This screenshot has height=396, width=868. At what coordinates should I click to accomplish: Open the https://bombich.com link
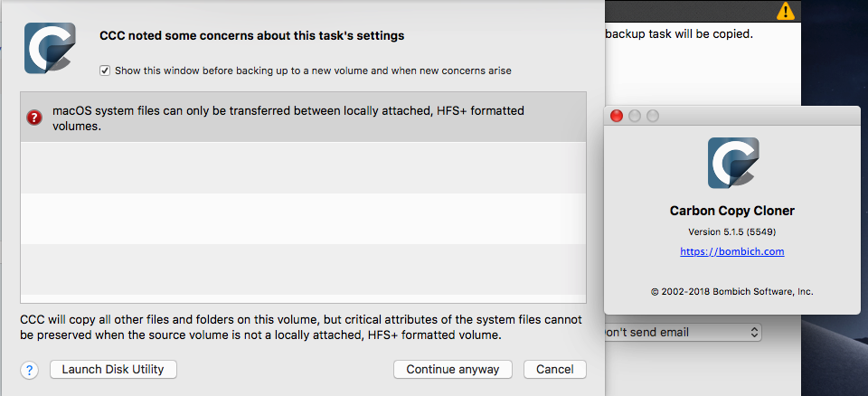point(732,251)
